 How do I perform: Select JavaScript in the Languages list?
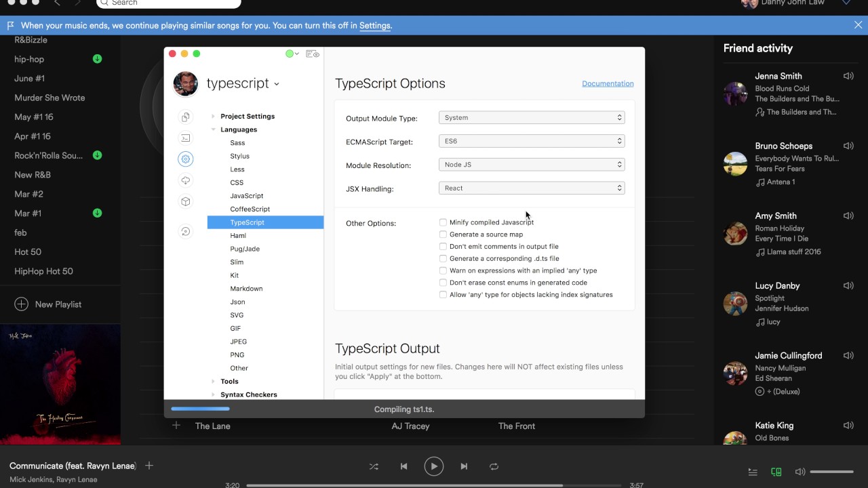(247, 196)
